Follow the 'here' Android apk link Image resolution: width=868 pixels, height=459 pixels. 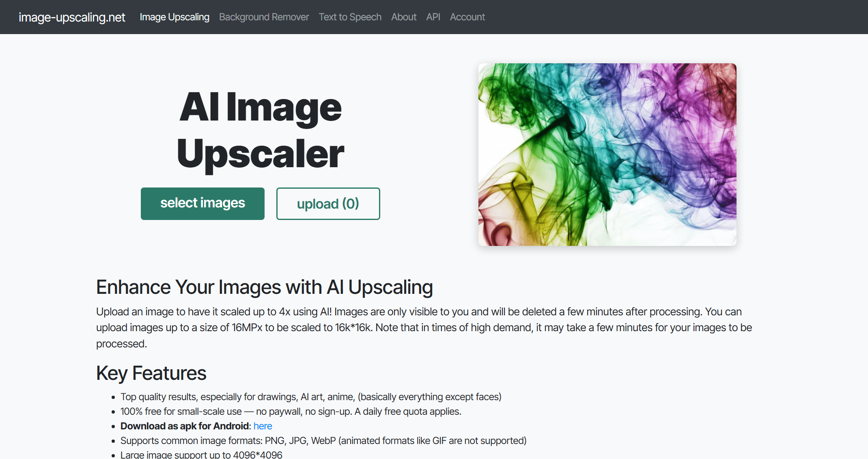(x=263, y=426)
